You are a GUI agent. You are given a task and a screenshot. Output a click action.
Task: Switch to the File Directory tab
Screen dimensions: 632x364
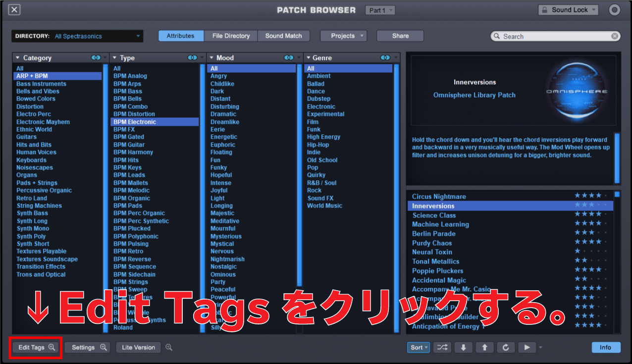coord(231,36)
